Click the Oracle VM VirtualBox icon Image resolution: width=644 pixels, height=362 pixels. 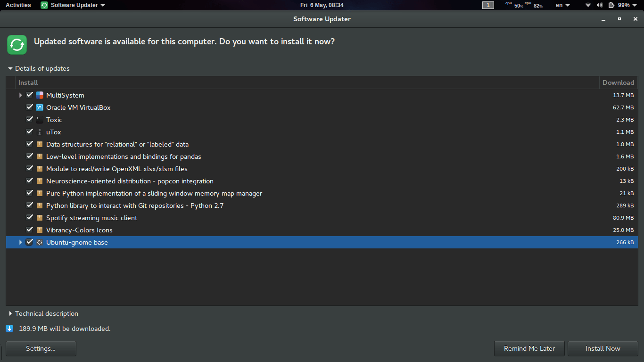tap(39, 107)
